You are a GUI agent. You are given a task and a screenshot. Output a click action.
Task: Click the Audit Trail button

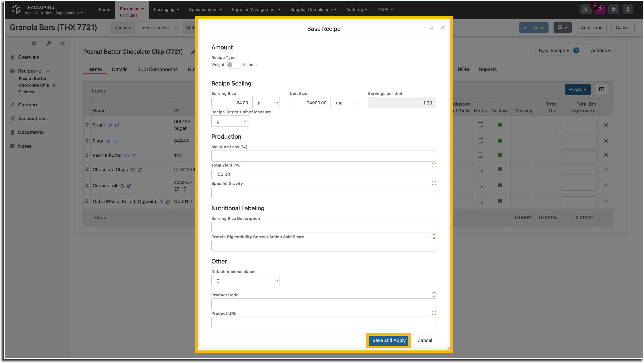click(x=591, y=28)
